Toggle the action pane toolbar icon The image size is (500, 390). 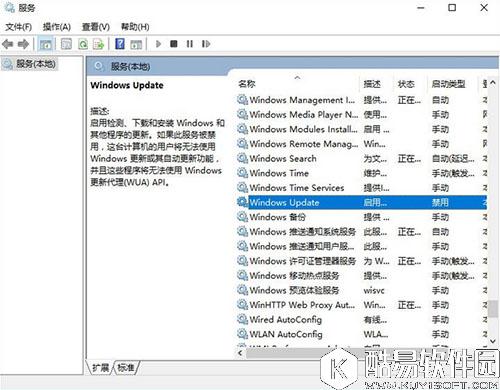coord(136,44)
